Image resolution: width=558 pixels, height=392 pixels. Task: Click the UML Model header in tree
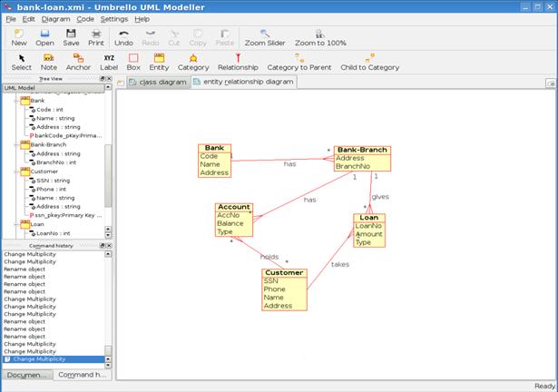[x=54, y=88]
